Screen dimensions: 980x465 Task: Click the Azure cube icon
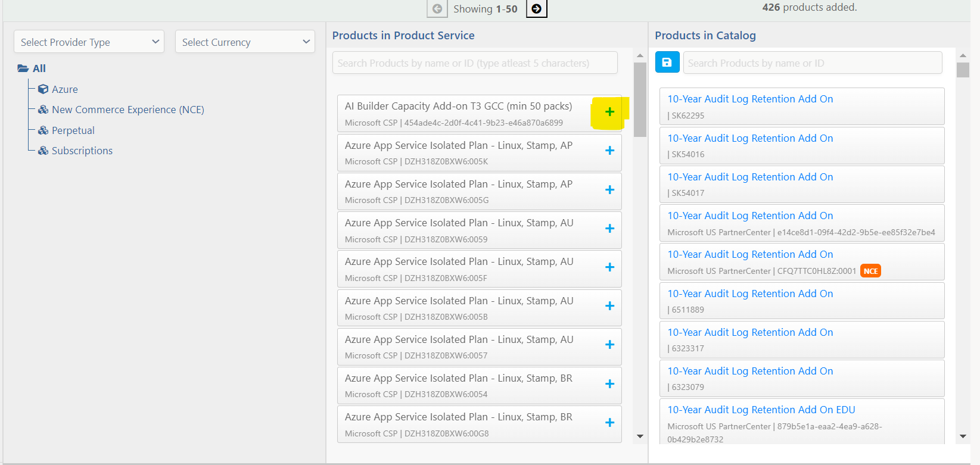[43, 89]
